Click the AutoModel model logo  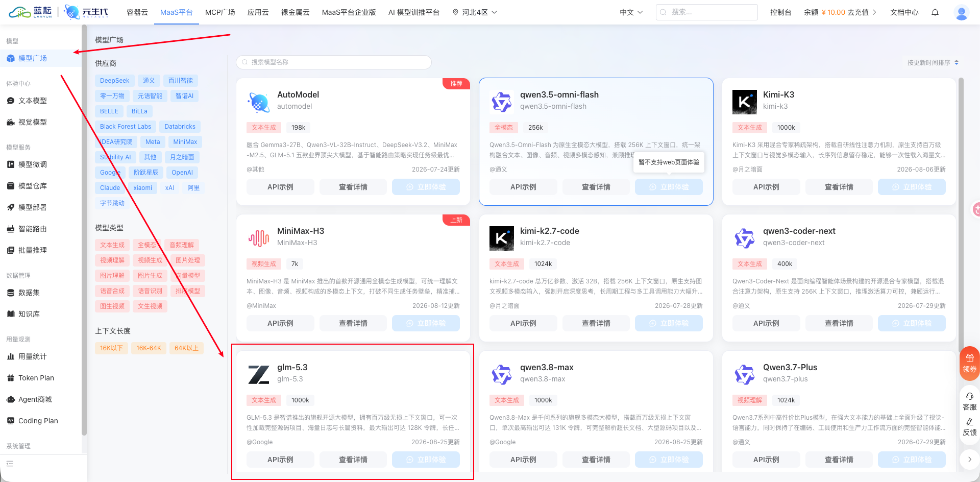(259, 103)
